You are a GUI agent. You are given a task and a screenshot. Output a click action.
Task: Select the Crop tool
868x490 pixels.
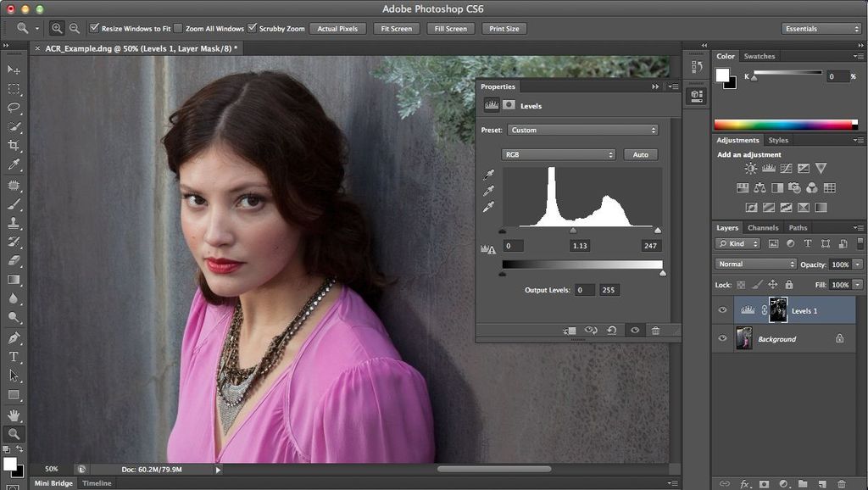click(x=14, y=146)
